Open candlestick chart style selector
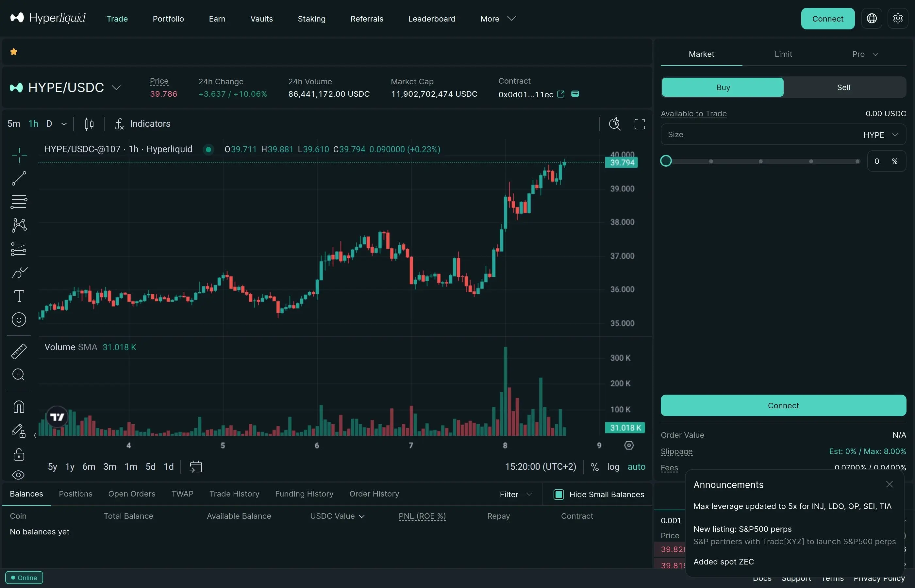The image size is (915, 588). click(x=89, y=124)
